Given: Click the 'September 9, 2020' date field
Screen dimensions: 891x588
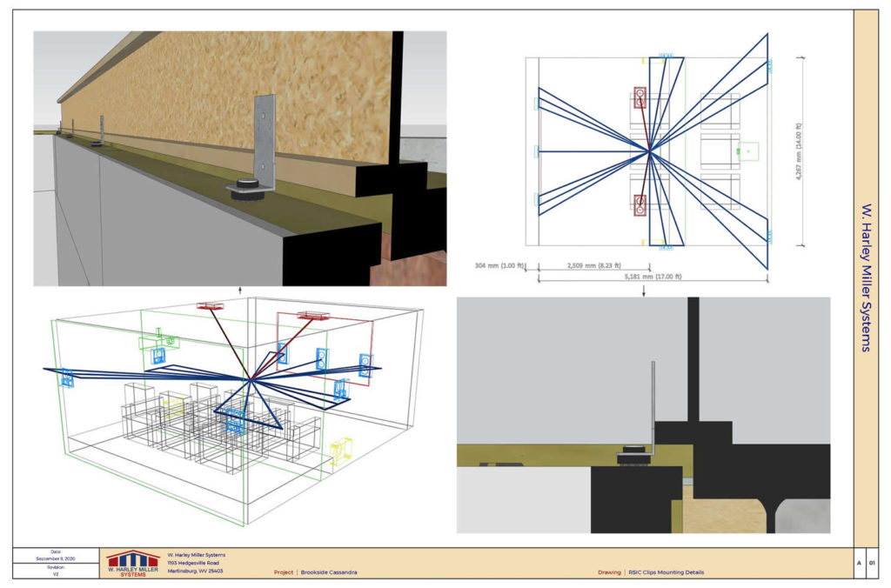Looking at the screenshot, I should point(56,558).
